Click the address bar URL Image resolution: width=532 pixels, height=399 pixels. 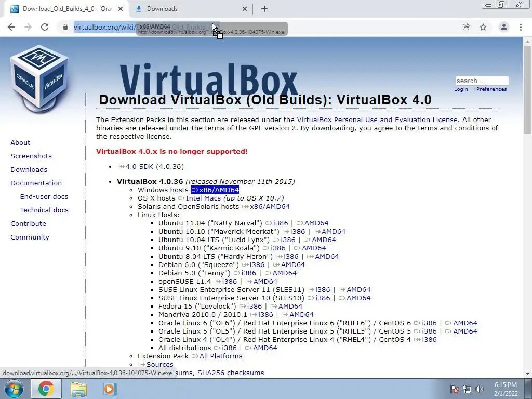147,27
